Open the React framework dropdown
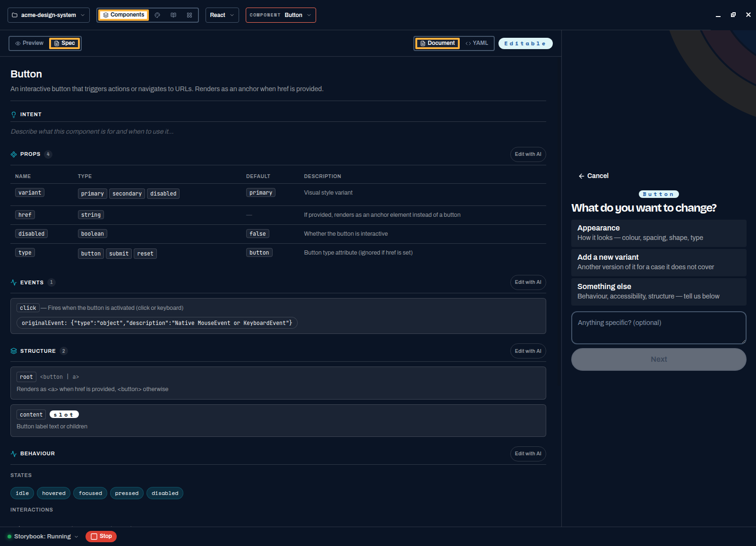 (222, 15)
